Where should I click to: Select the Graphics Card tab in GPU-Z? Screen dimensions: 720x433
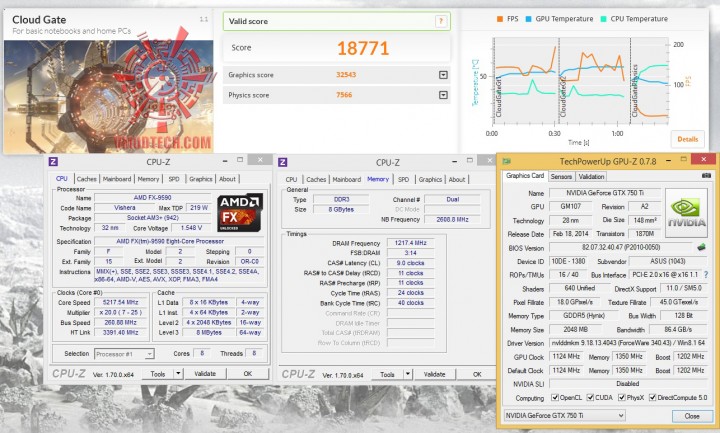point(525,176)
